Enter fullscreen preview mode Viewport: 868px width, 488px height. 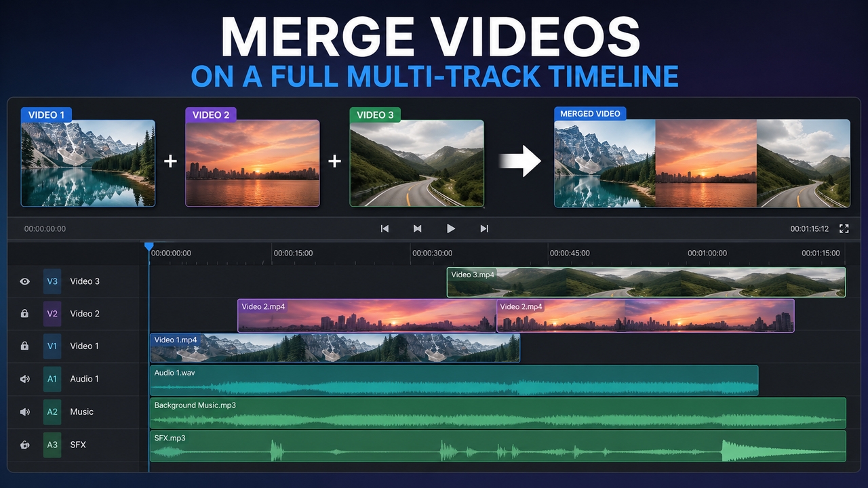tap(844, 229)
